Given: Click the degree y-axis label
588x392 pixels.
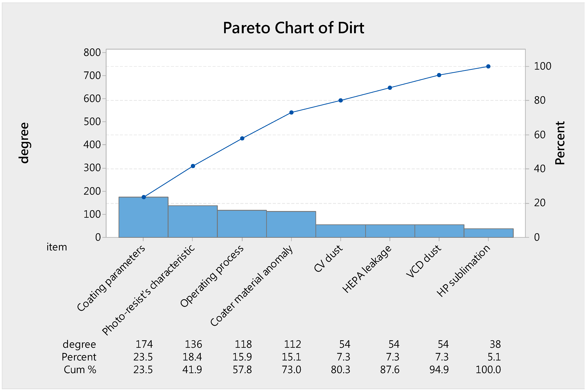Looking at the screenshot, I should (24, 143).
